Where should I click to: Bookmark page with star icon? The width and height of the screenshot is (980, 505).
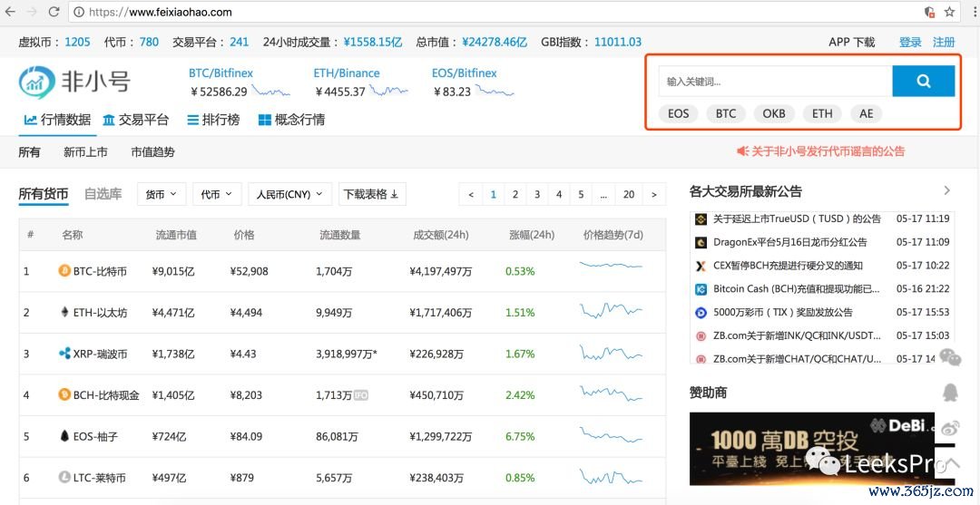(x=949, y=12)
